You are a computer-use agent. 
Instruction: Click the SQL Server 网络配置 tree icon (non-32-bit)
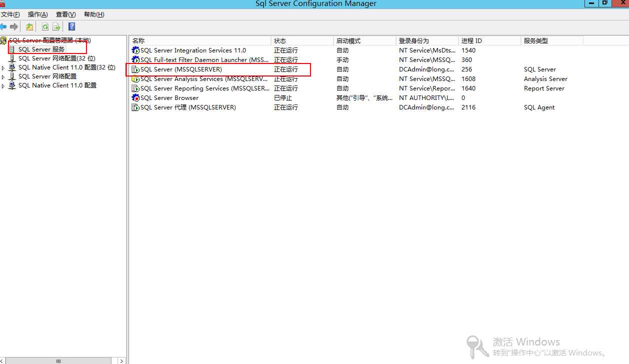tap(12, 76)
